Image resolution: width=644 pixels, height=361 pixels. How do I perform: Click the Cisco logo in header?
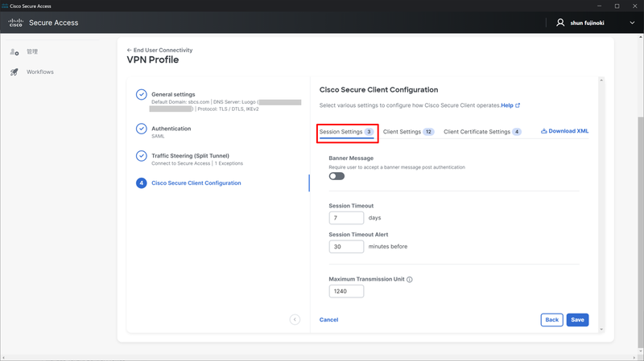[x=15, y=23]
